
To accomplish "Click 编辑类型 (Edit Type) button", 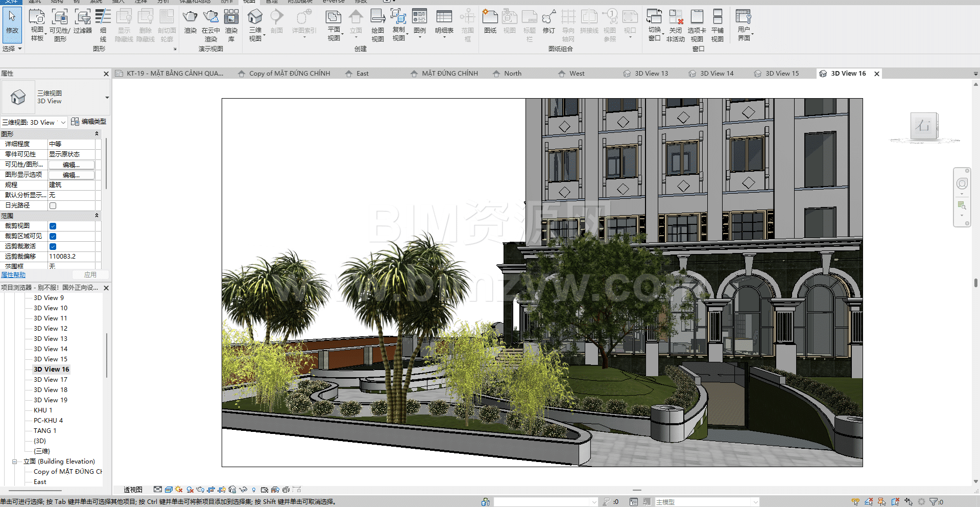I will click(x=88, y=122).
